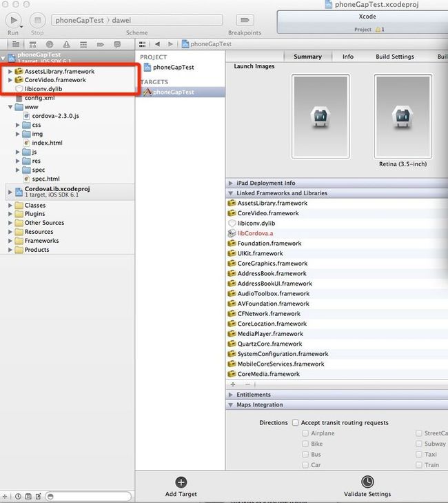
Task: Collapse the Maps Integration section
Action: pyautogui.click(x=230, y=405)
